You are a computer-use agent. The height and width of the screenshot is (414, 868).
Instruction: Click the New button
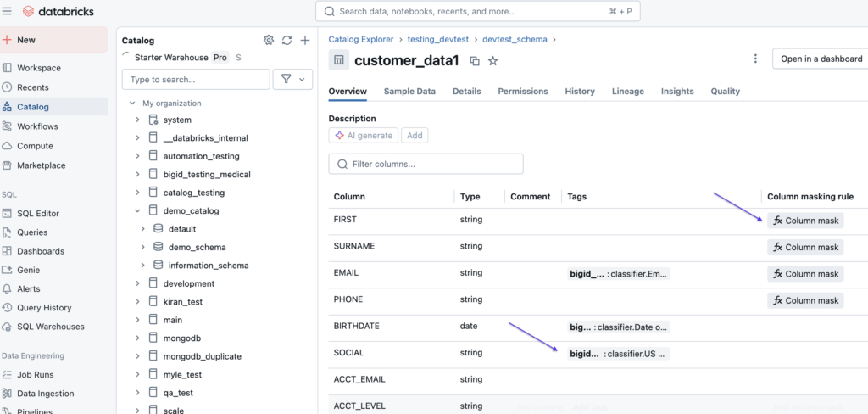tap(54, 40)
